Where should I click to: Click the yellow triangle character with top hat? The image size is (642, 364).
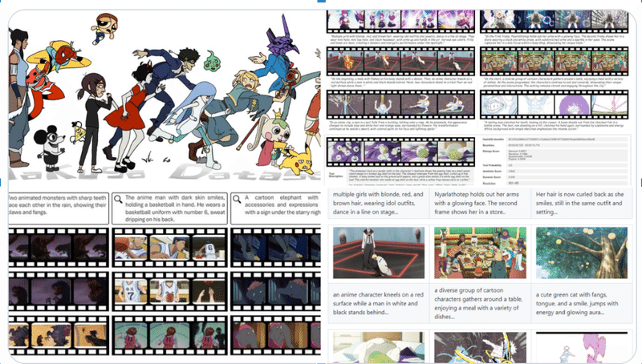77,132
